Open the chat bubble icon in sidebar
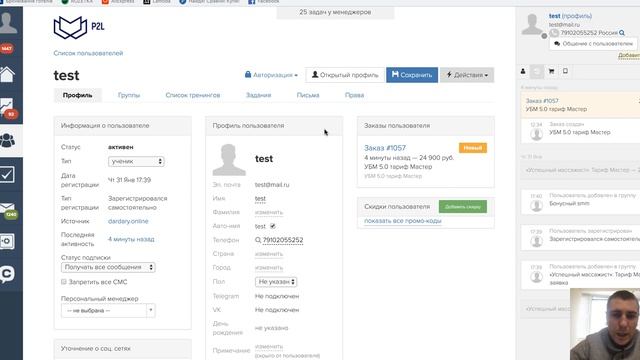The width and height of the screenshot is (640, 360). pos(7,274)
